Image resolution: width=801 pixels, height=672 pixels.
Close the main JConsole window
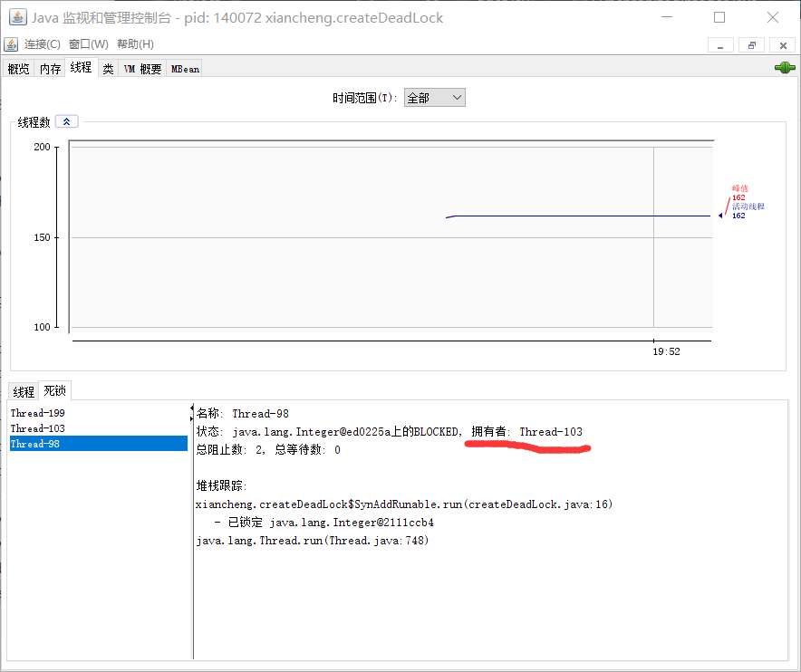[x=773, y=17]
